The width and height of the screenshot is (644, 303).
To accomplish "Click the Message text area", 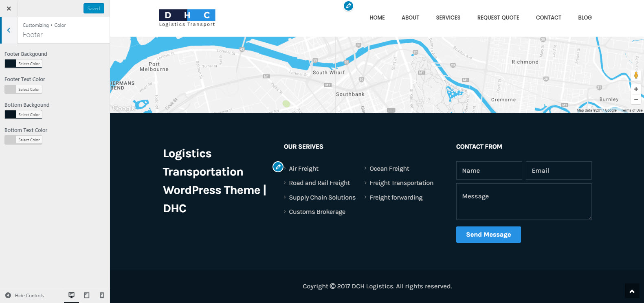I will (x=523, y=202).
